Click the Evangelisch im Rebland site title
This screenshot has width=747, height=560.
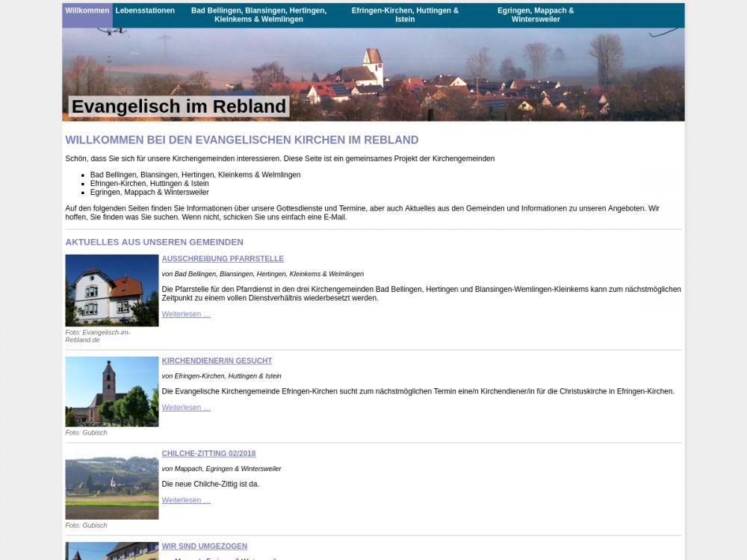pyautogui.click(x=179, y=107)
